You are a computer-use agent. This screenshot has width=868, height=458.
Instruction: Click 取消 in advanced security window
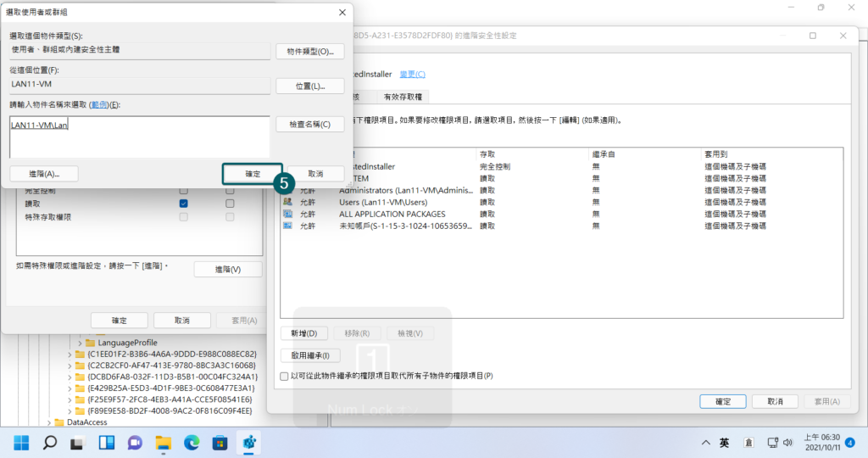coord(775,401)
